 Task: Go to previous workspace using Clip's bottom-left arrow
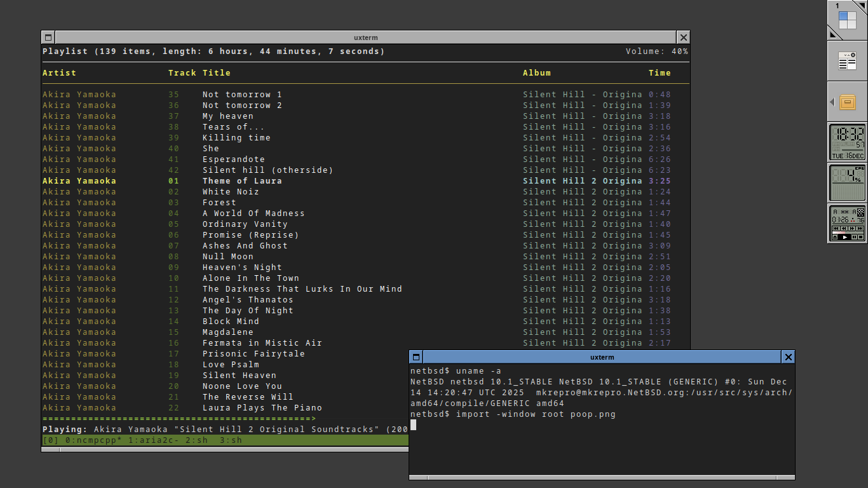coord(833,34)
